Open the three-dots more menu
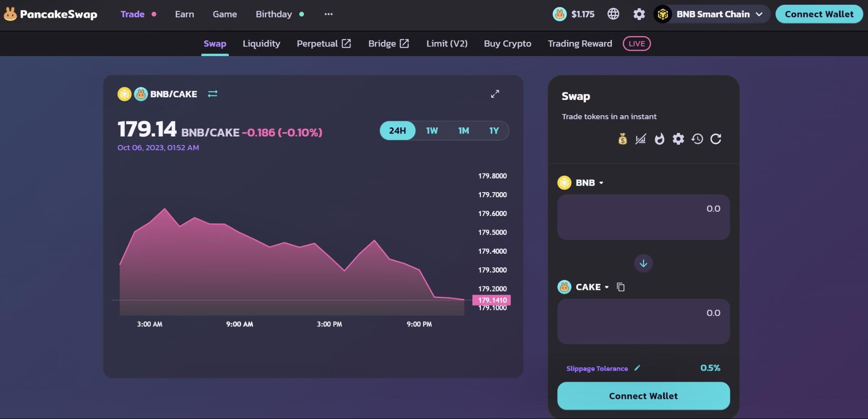This screenshot has height=419, width=868. [x=329, y=14]
